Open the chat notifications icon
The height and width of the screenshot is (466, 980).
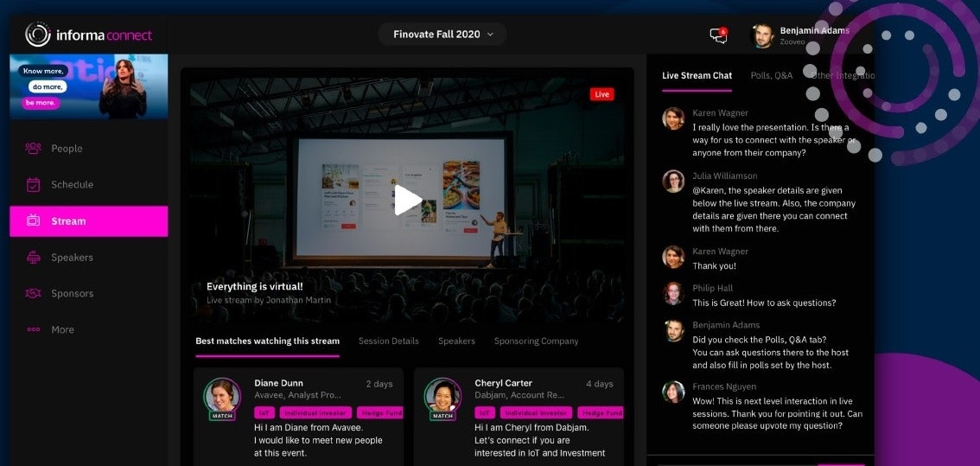click(719, 35)
